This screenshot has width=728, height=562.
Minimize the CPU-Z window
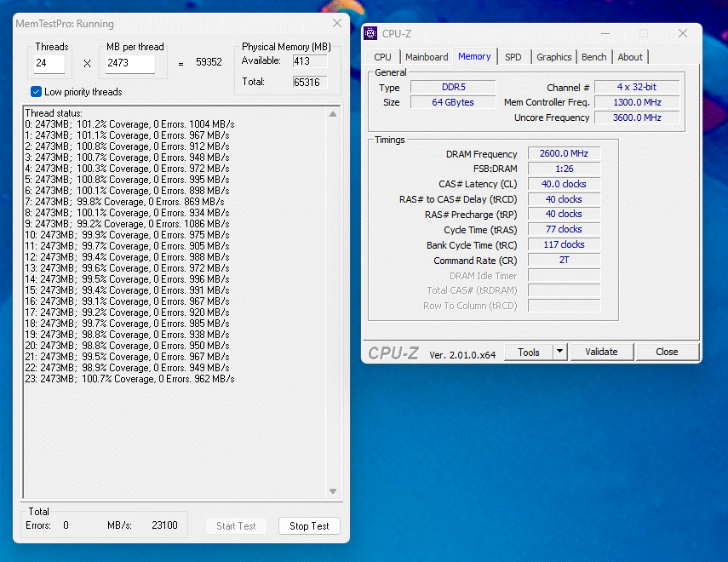[x=605, y=33]
